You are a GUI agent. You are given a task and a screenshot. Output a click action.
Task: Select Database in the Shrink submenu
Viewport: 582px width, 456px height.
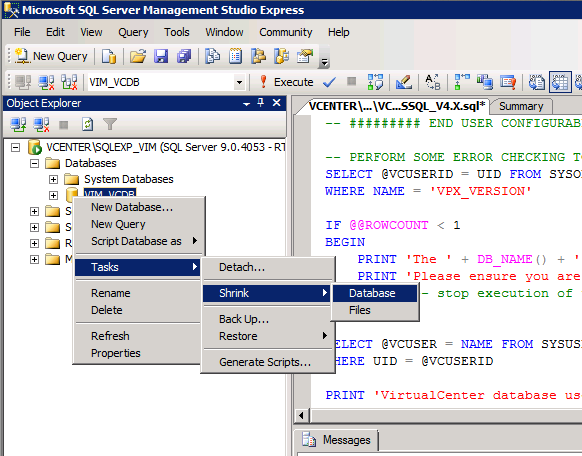click(375, 293)
